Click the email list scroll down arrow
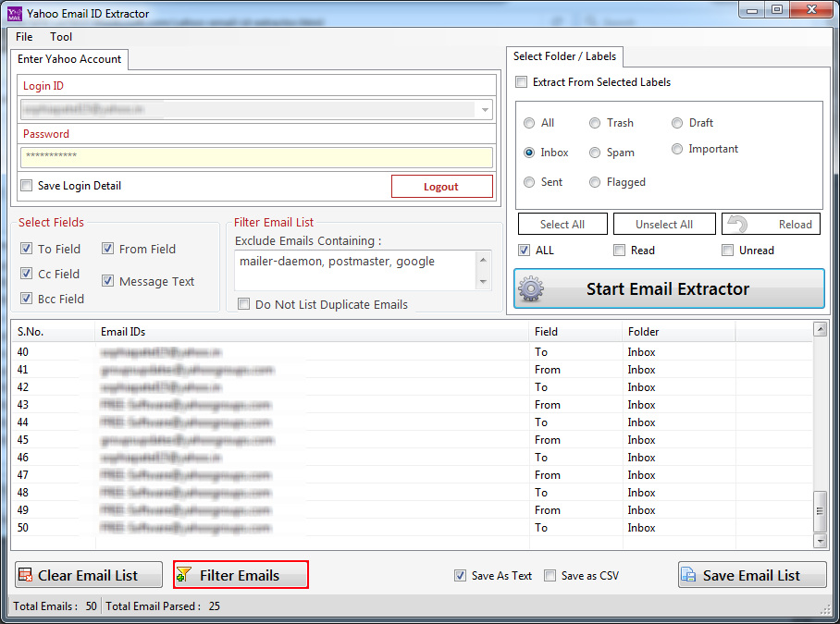 click(x=821, y=541)
